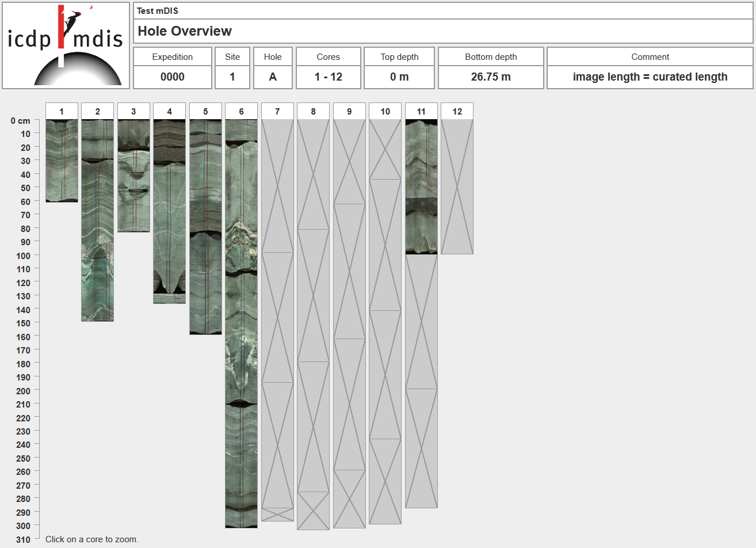Image resolution: width=756 pixels, height=548 pixels.
Task: Click the Bottom depth value 26.75 m
Action: pyautogui.click(x=490, y=77)
